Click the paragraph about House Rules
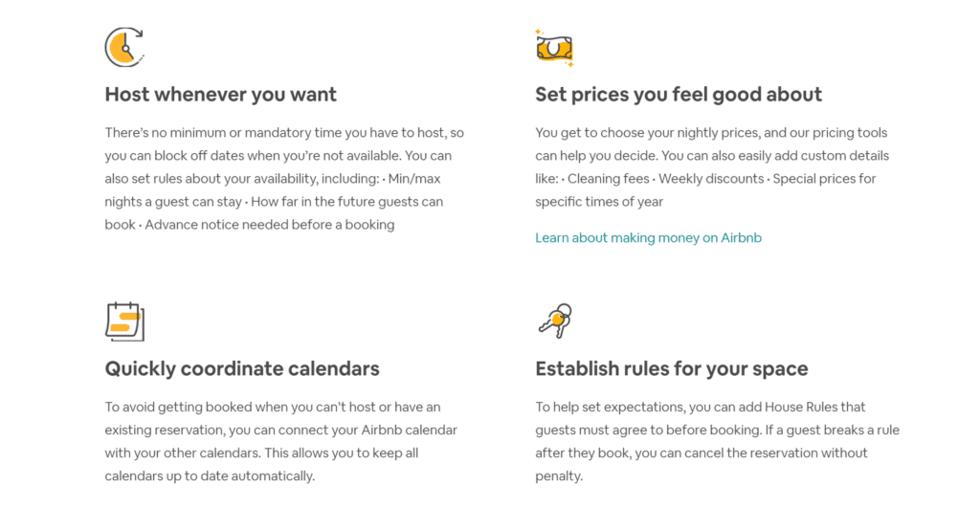Screen dimensions: 980x531 [717, 441]
